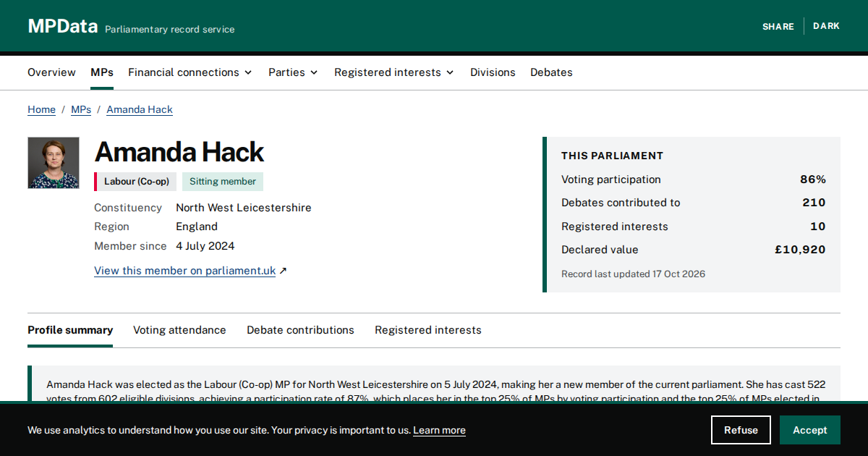Switch to the Debate contributions tab

[300, 330]
